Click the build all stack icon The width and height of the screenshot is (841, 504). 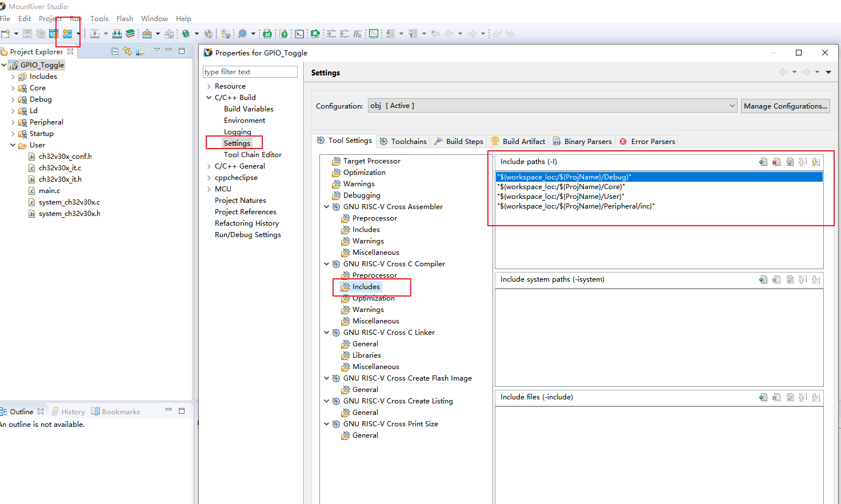click(x=130, y=34)
